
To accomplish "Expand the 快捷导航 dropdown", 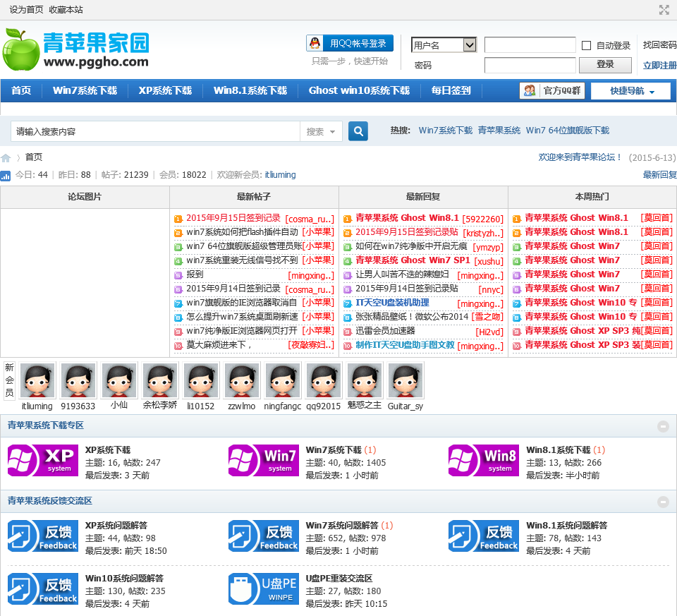I will [x=630, y=91].
